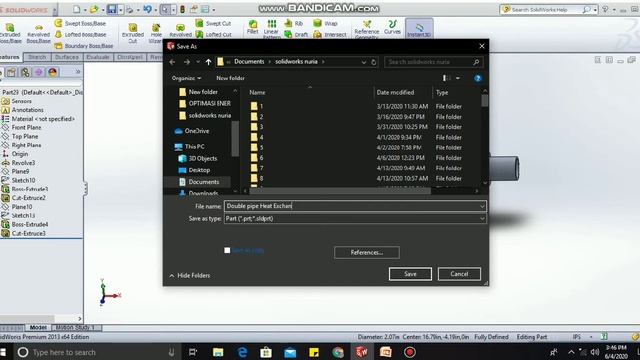Click the Search solidworks nuria field

433,62
